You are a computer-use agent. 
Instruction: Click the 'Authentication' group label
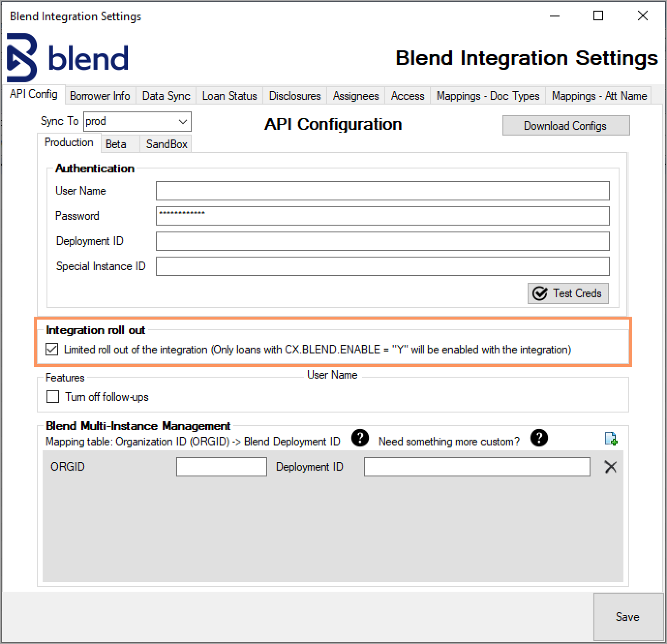95,169
